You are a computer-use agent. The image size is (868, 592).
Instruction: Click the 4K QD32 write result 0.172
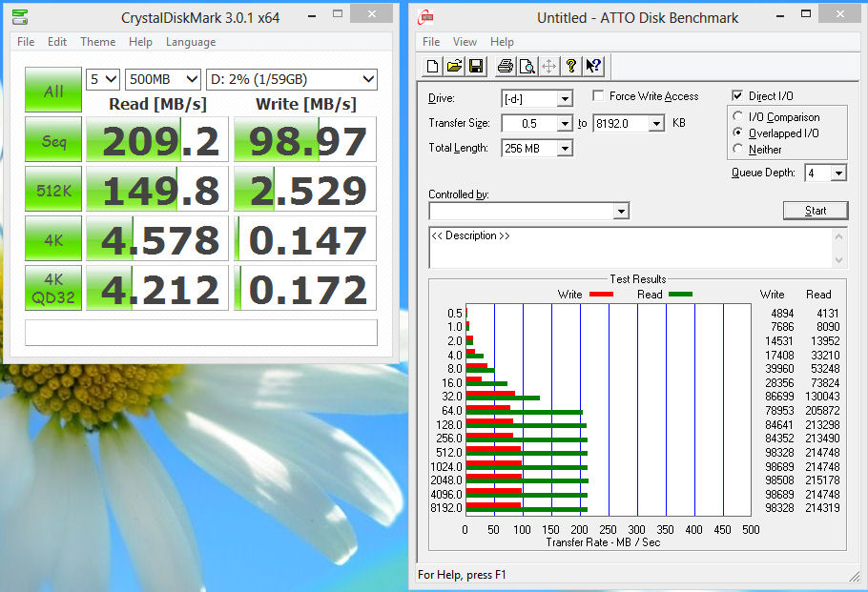(x=305, y=288)
